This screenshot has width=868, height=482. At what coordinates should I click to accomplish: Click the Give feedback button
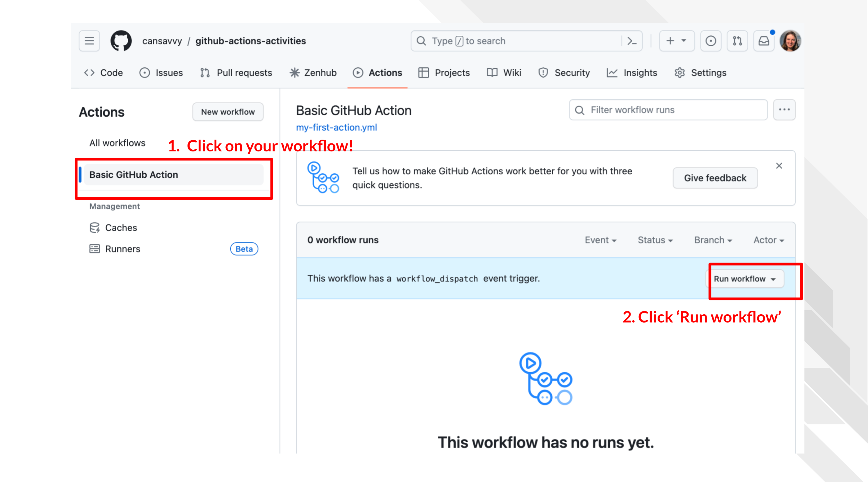pos(715,178)
